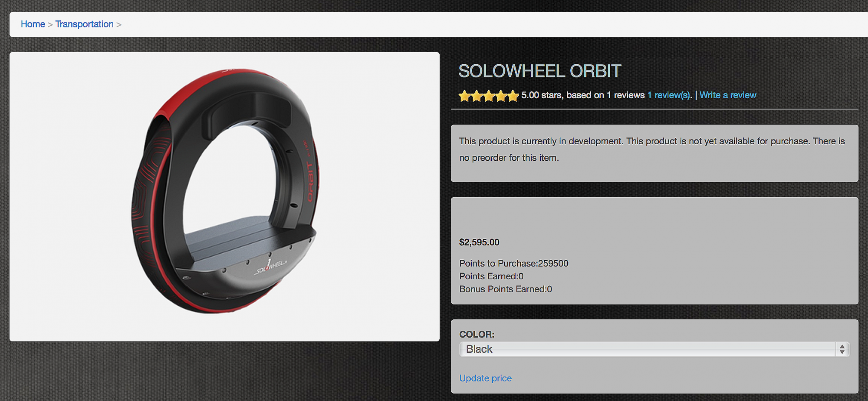The height and width of the screenshot is (401, 868).
Task: Click the 5.00 stars rating summary text
Action: [583, 95]
